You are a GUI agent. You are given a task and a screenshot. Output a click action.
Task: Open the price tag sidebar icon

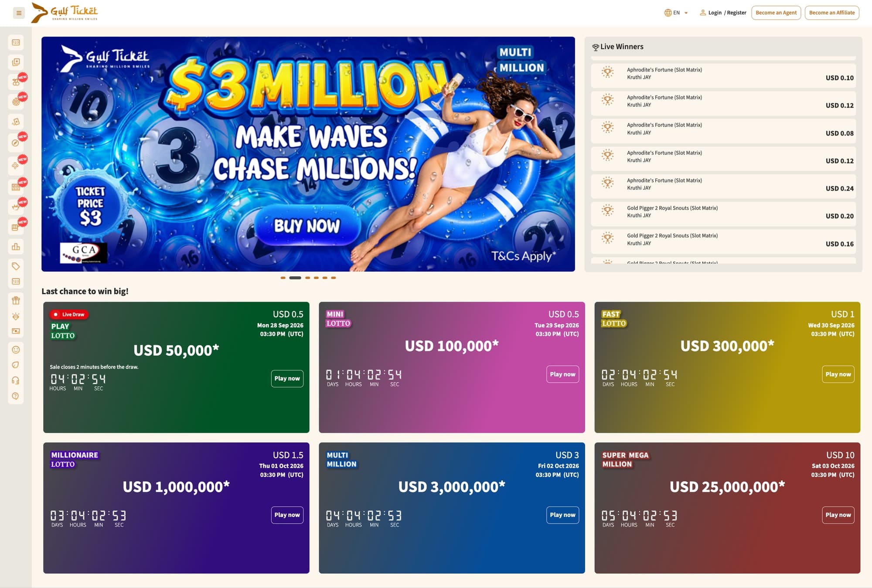click(x=16, y=266)
